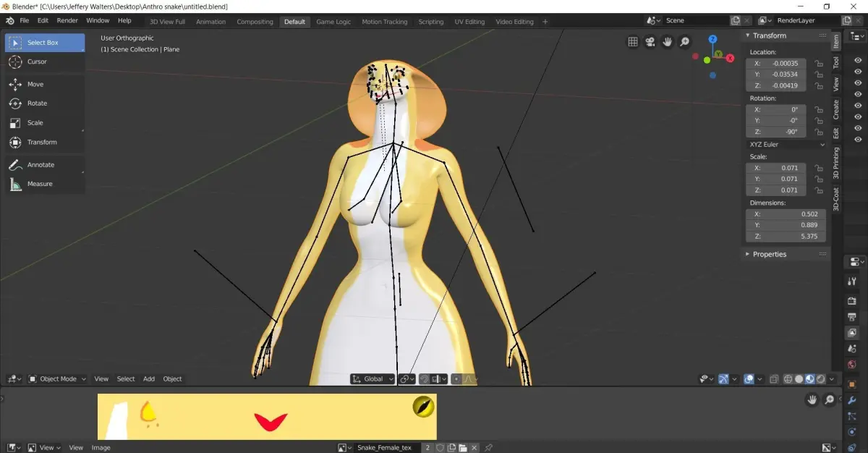Open viewport Object menu
The image size is (868, 453).
coord(172,379)
